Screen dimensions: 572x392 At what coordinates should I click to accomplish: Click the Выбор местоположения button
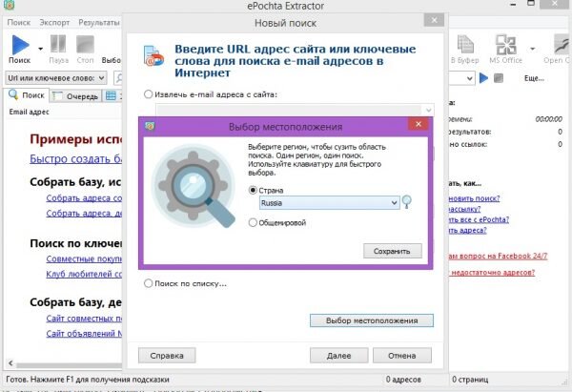[x=372, y=320]
